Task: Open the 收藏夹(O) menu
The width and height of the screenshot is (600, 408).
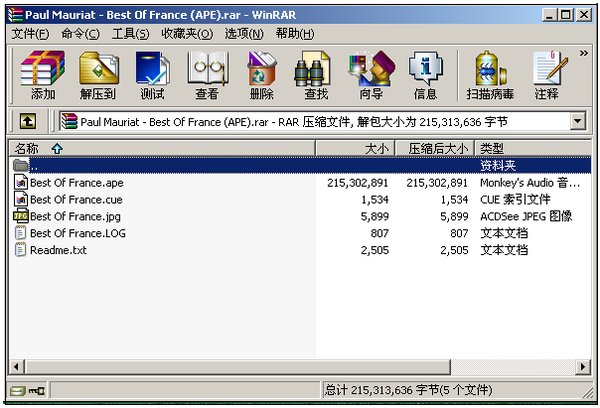Action: 187,34
